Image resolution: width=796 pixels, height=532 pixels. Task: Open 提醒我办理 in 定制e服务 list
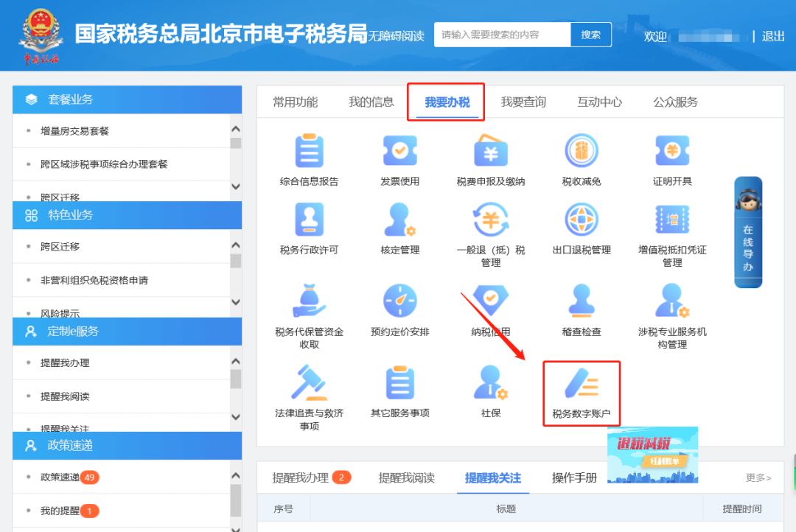(x=65, y=363)
